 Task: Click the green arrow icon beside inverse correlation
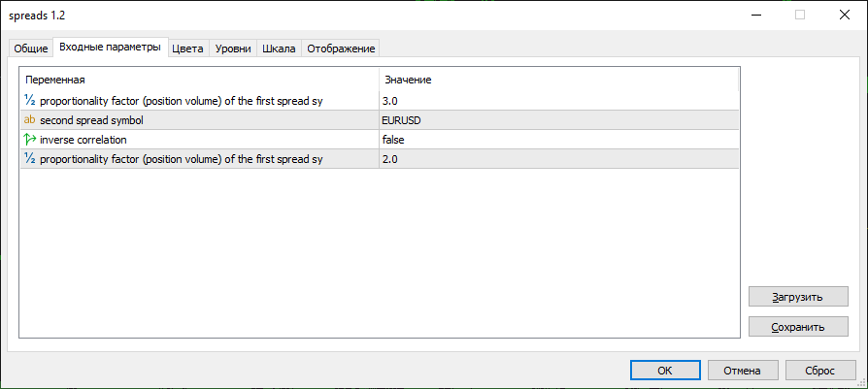(x=29, y=139)
